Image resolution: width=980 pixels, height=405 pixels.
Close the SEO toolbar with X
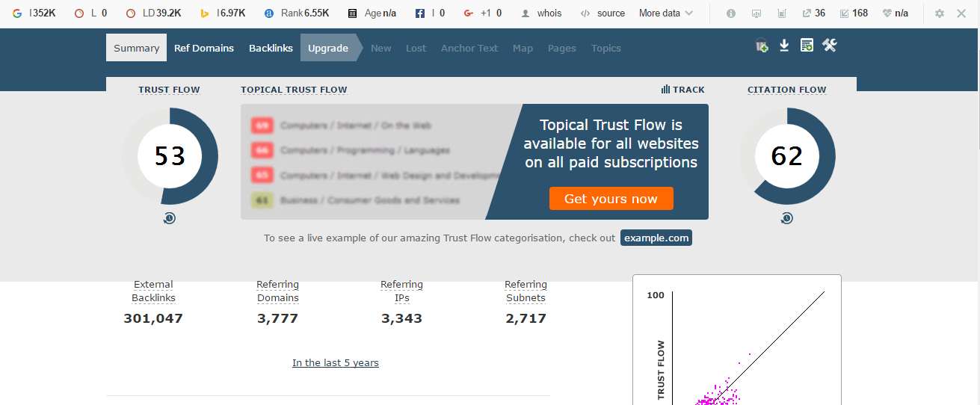(961, 13)
